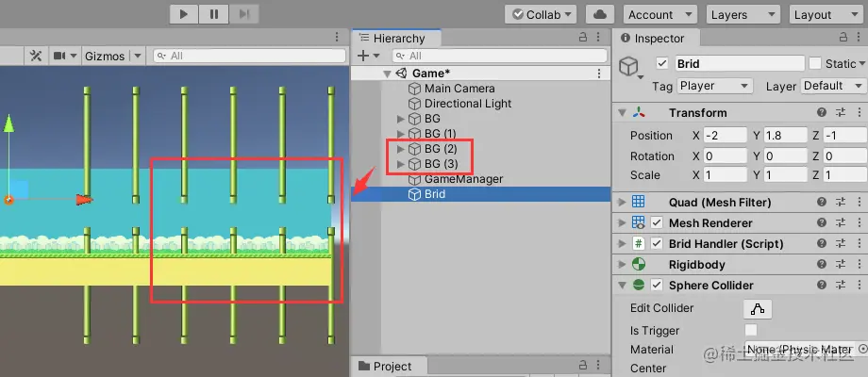Open the Game scene row options menu
Viewport: 868px width, 377px height.
tap(598, 74)
